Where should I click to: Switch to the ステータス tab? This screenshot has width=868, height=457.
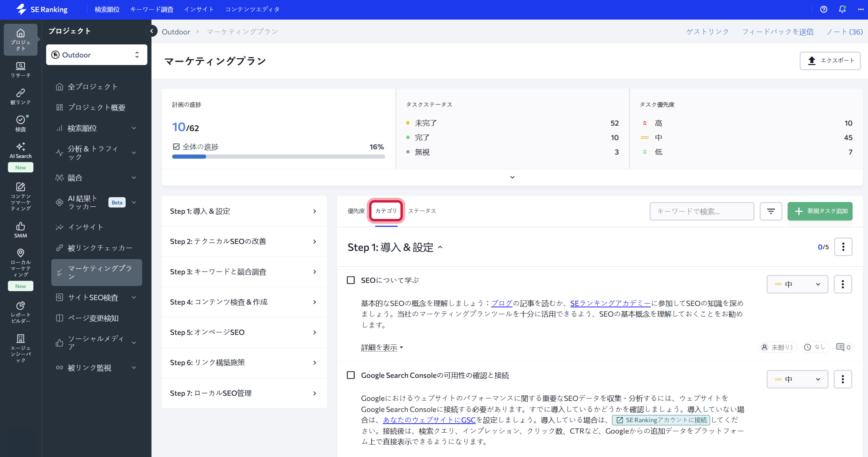(x=422, y=211)
